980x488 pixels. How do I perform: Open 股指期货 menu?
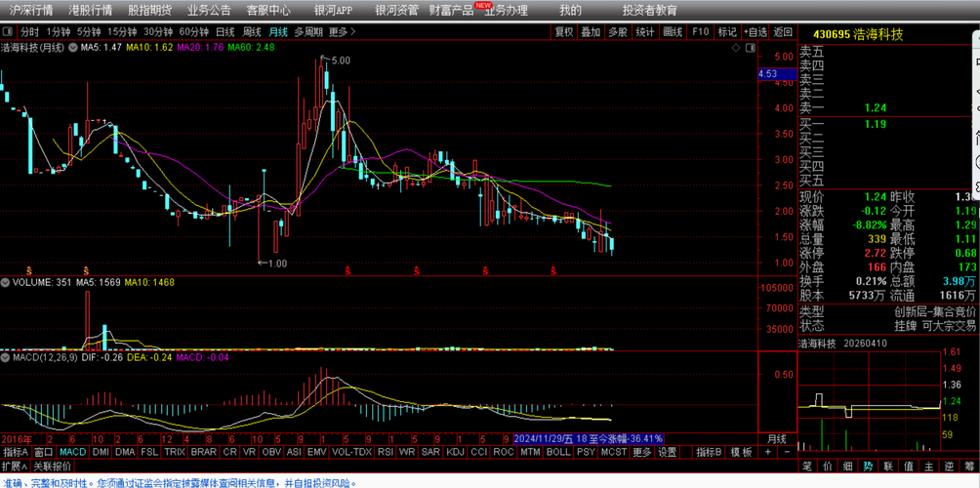(150, 11)
